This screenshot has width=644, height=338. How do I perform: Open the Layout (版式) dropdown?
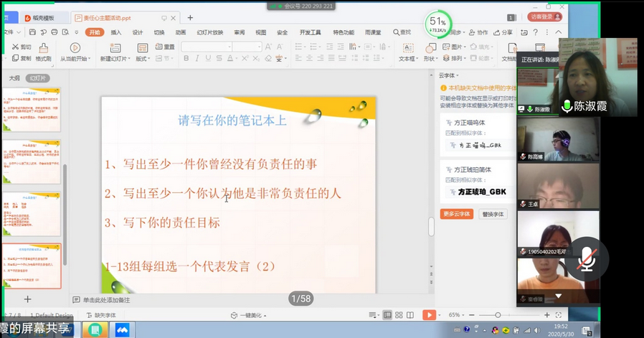click(x=143, y=59)
